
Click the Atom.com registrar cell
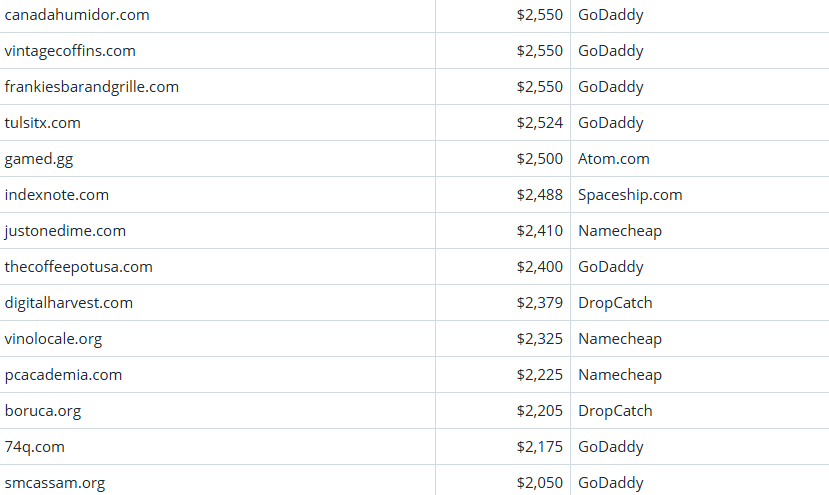coord(614,159)
